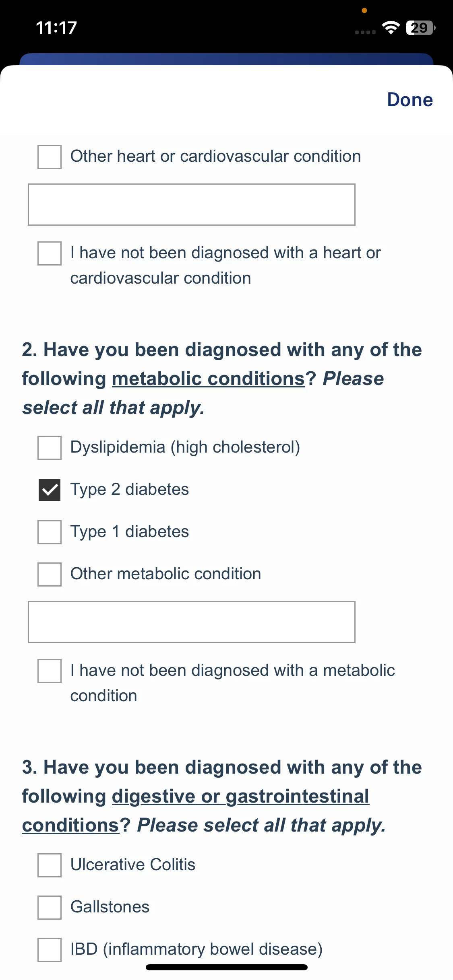Check Dyslipidemia (high cholesterol)
This screenshot has width=453, height=980.
pos(50,448)
